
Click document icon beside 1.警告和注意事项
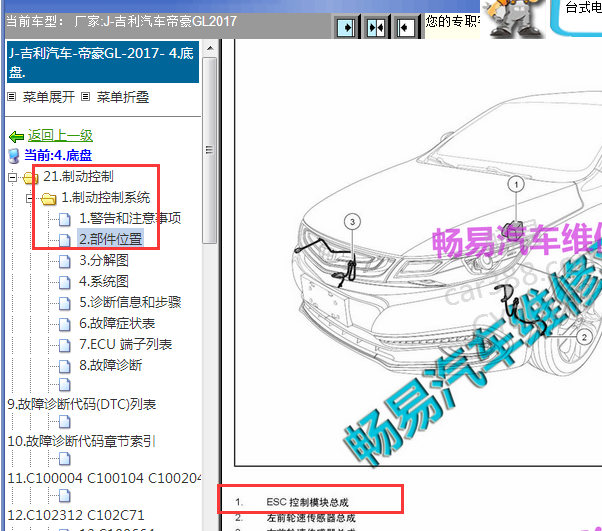tap(65, 220)
